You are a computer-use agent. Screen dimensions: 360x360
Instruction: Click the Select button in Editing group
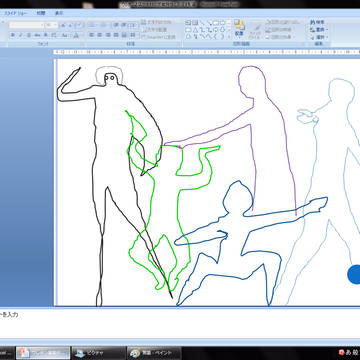click(319, 37)
